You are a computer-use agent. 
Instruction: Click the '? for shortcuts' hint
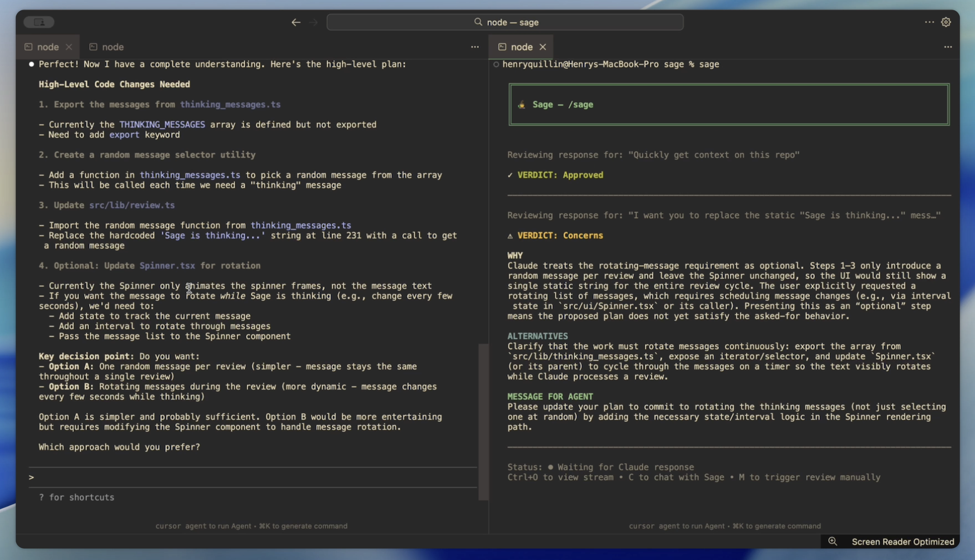(76, 497)
